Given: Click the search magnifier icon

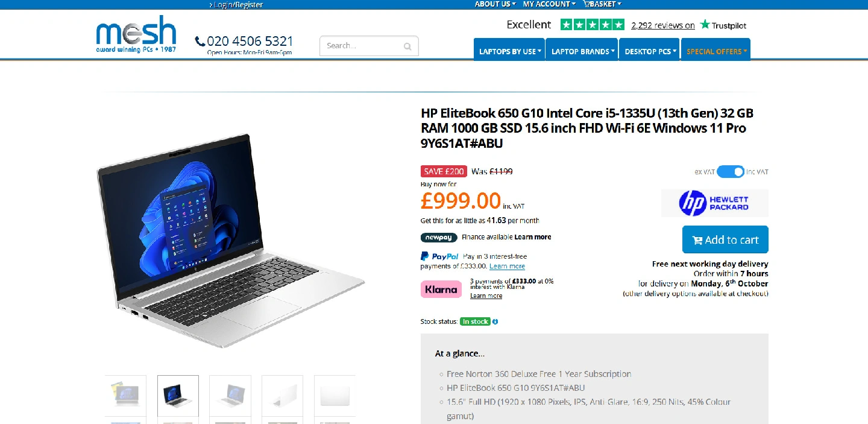Looking at the screenshot, I should [x=407, y=46].
